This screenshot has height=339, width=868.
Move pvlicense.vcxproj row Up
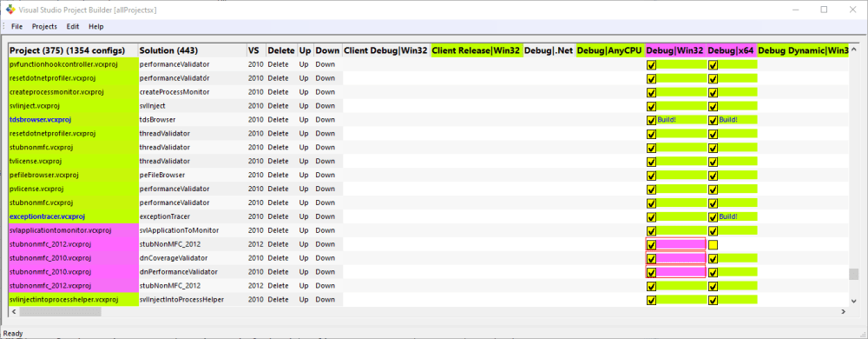(304, 189)
